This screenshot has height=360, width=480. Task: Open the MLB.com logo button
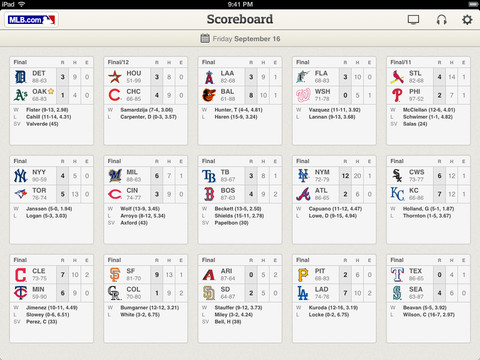pyautogui.click(x=31, y=20)
